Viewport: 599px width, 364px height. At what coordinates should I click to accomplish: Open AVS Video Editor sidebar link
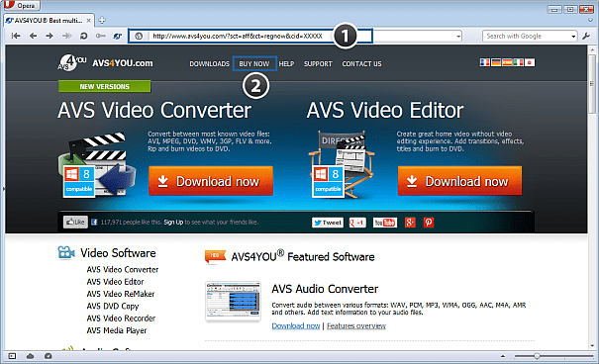[x=115, y=282]
